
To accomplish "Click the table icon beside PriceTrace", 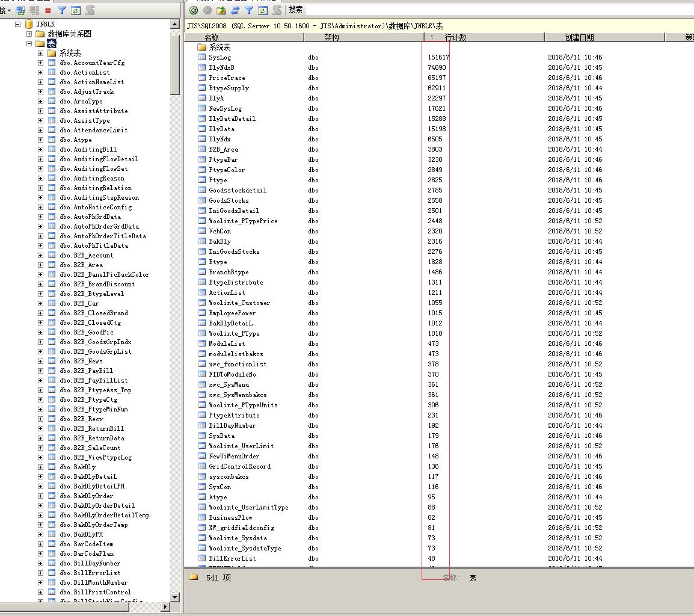I will point(202,78).
